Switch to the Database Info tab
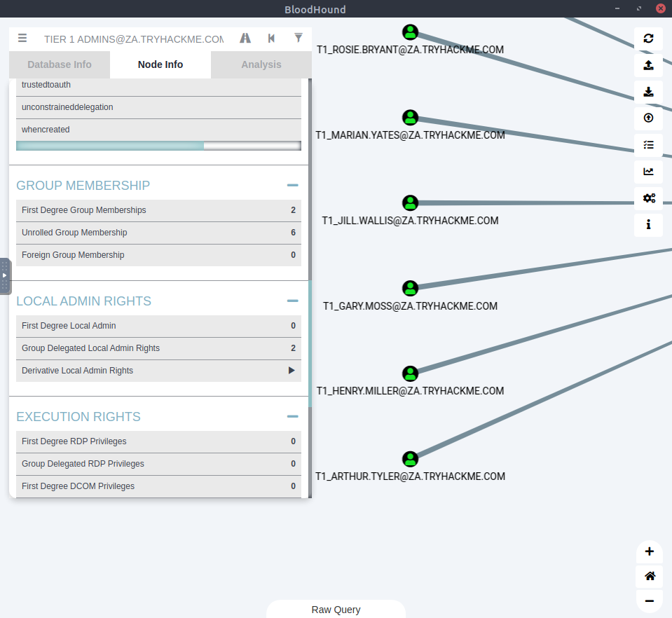 pos(59,64)
